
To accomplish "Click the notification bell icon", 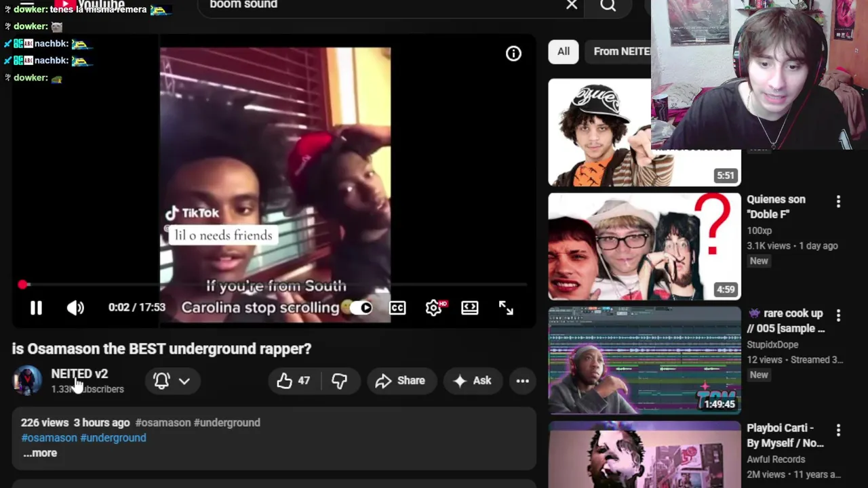I will point(161,381).
